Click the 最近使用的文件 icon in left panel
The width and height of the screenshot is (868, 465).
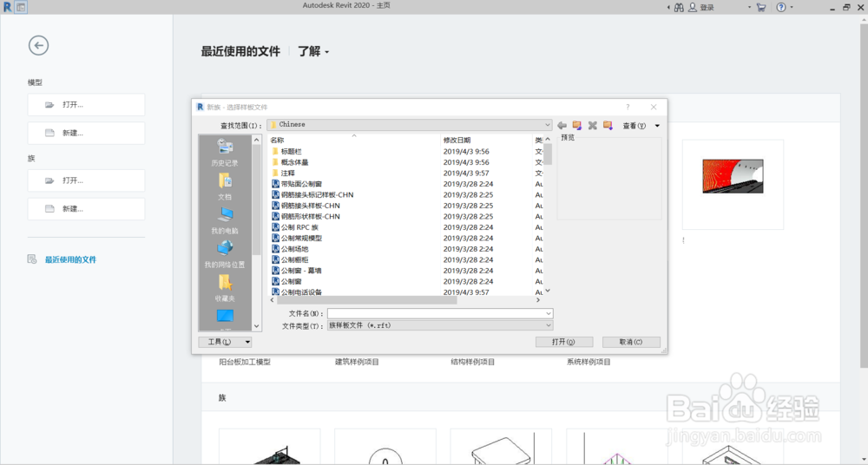(x=32, y=259)
